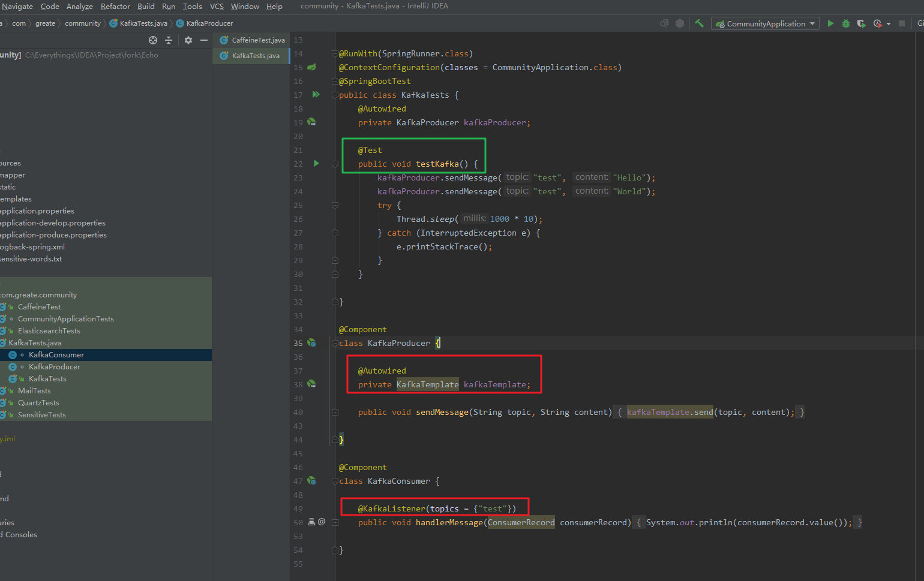Open project panel settings gear
The image size is (924, 581).
click(188, 40)
